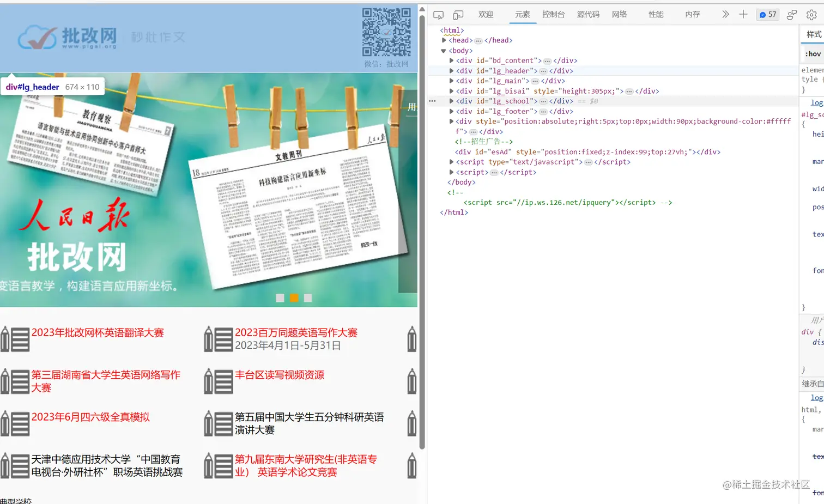Click the customize DevTools icon beside settings gear
Viewport: 824px width, 504px height.
pyautogui.click(x=792, y=15)
